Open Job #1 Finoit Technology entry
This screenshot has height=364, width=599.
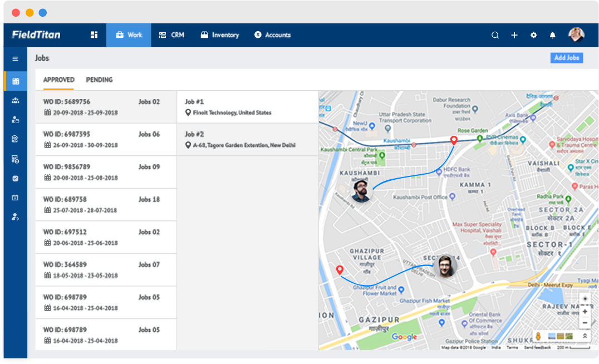(248, 107)
